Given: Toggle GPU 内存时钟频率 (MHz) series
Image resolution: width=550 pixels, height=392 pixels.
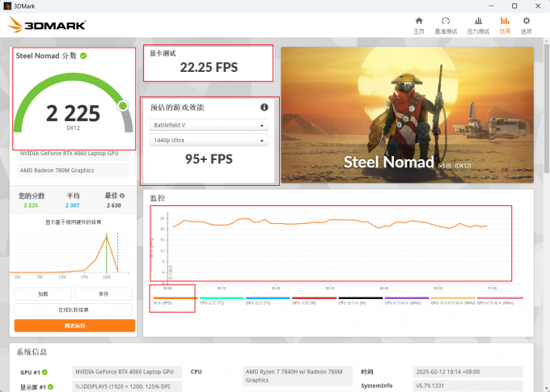Looking at the screenshot, I should pyautogui.click(x=453, y=301).
